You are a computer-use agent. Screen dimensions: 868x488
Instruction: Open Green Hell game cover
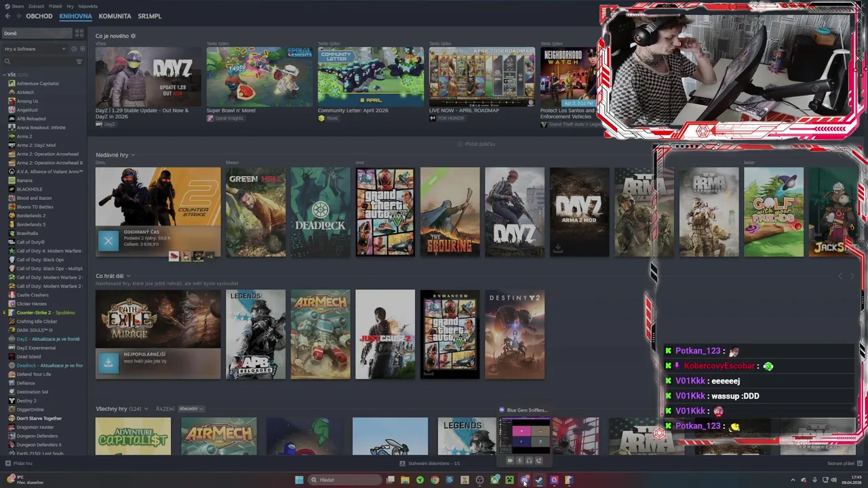click(x=256, y=212)
